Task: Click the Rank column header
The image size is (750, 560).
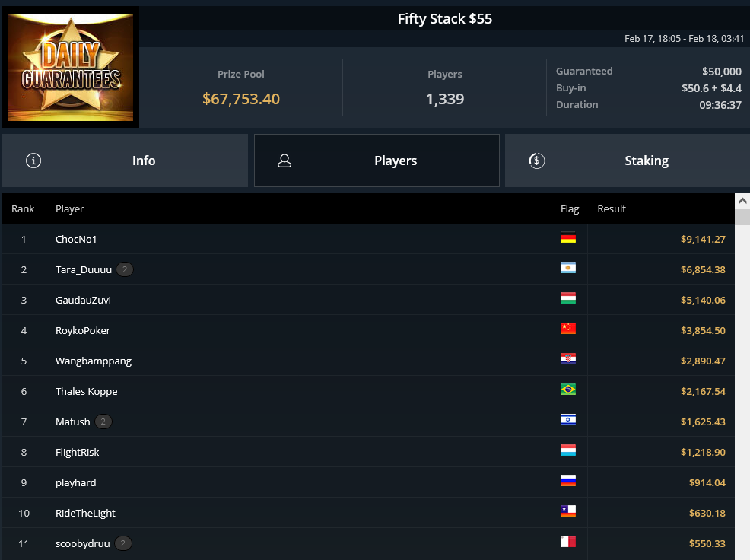Action: click(23, 208)
